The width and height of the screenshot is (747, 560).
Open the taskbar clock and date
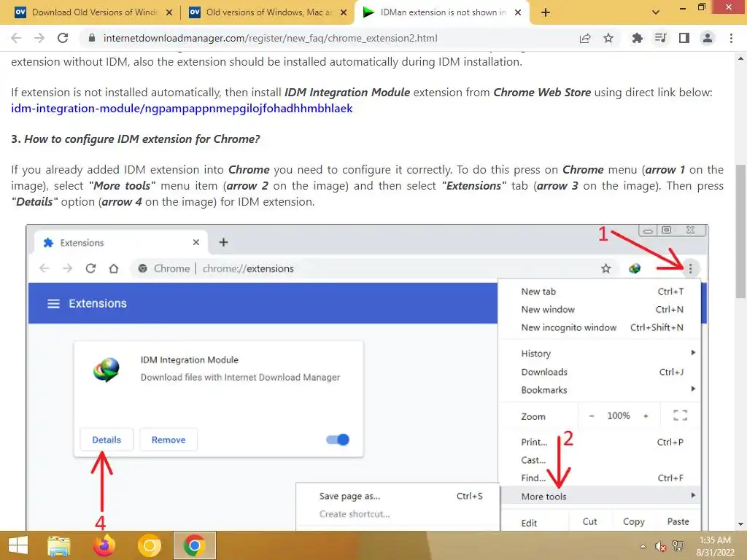click(715, 546)
